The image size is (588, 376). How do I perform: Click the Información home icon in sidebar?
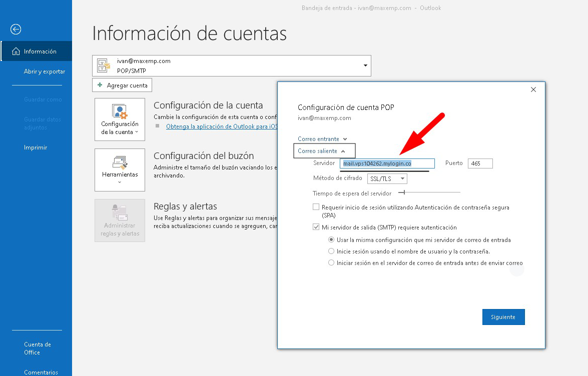(16, 51)
